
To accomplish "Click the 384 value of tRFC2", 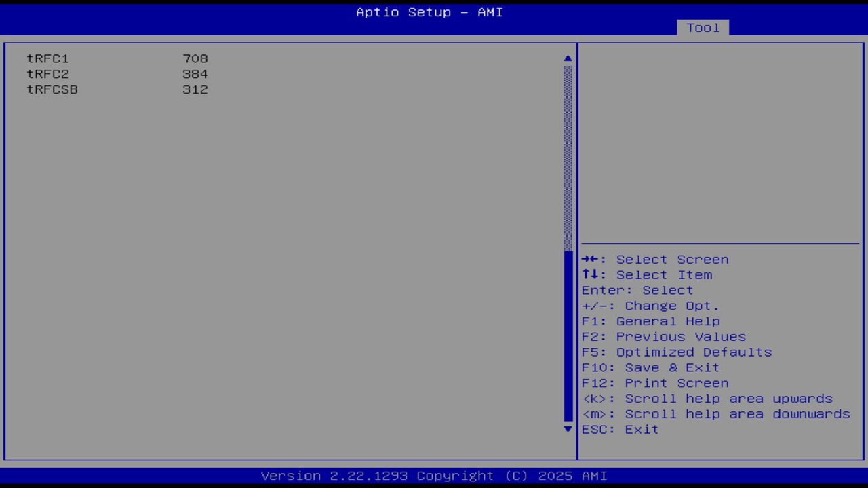I will pyautogui.click(x=195, y=74).
